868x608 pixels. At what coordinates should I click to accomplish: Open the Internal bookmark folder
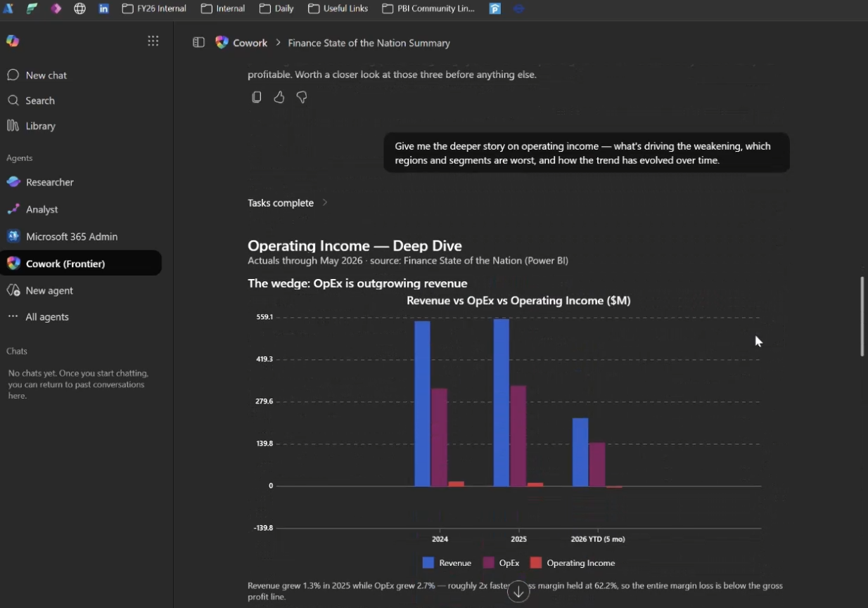[x=223, y=8]
